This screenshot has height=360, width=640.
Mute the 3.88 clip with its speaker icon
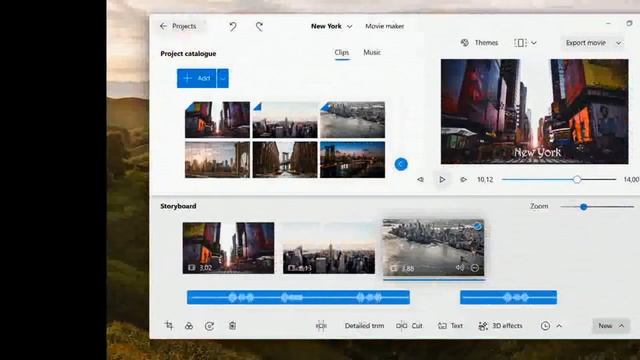(x=460, y=268)
